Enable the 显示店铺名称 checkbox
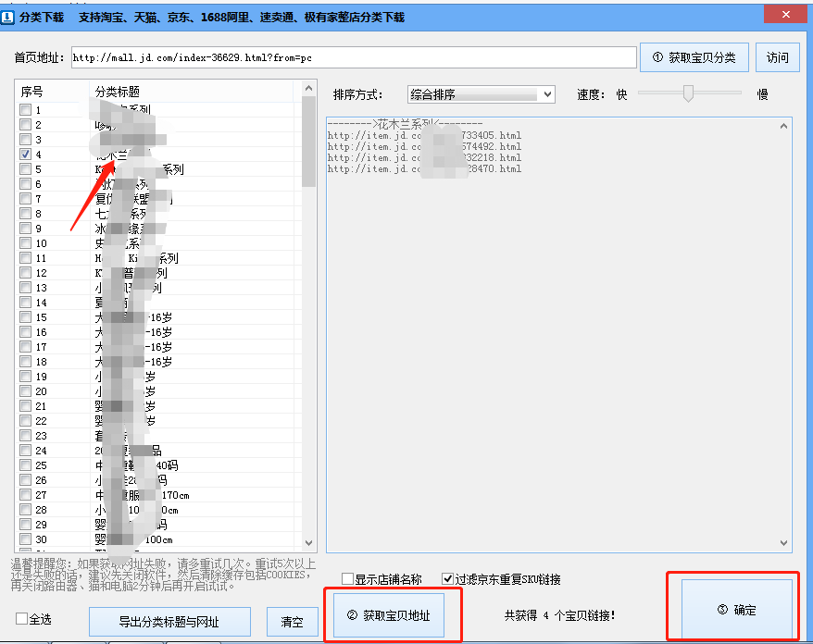 [348, 578]
